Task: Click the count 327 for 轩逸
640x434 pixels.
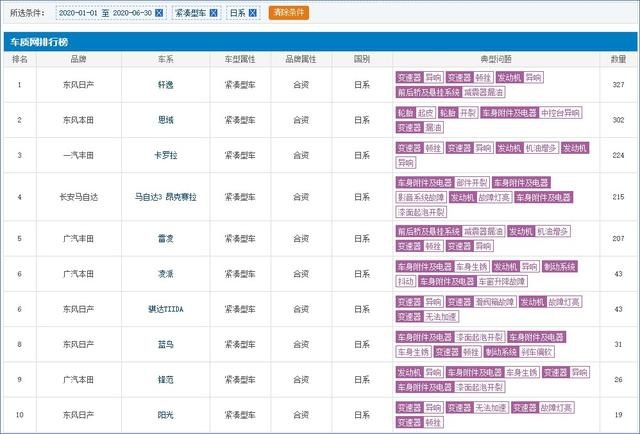Action: pos(618,85)
